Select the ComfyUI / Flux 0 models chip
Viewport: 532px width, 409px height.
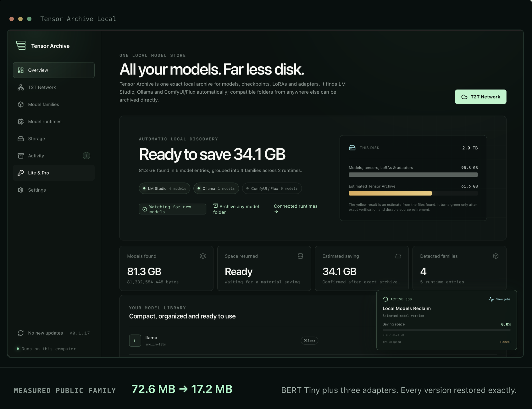click(x=272, y=188)
